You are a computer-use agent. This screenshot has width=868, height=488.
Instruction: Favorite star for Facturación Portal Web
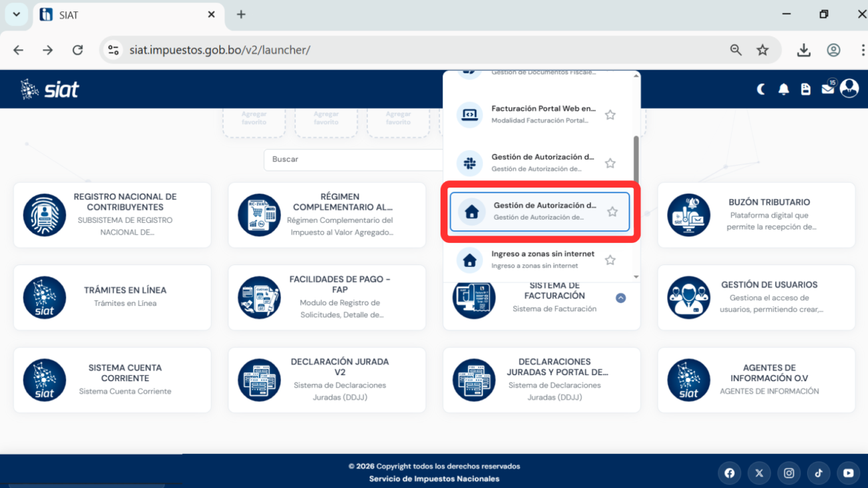click(x=610, y=115)
